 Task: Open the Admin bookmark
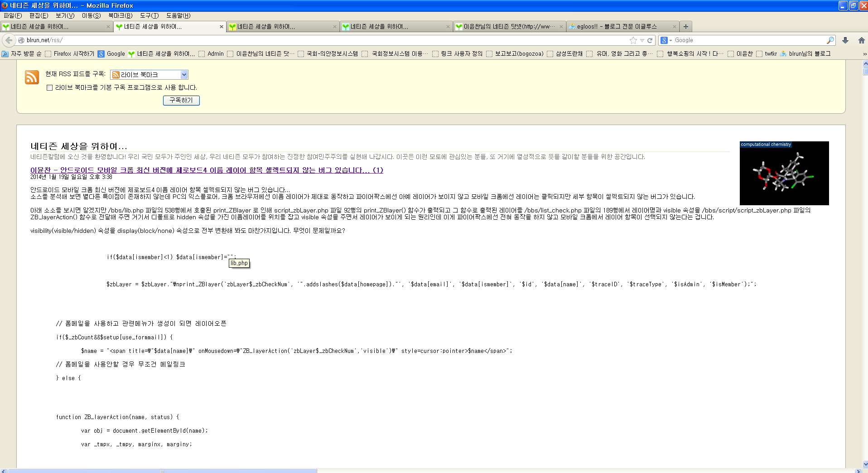211,53
